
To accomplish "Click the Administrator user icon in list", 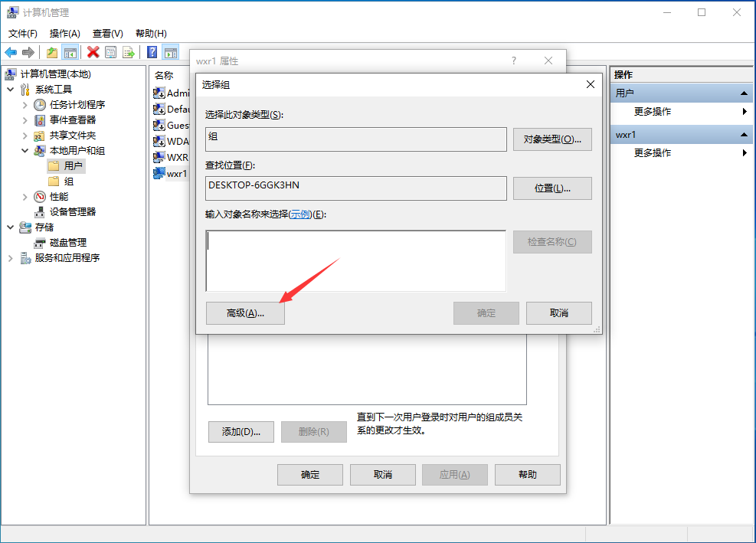I will pyautogui.click(x=159, y=93).
